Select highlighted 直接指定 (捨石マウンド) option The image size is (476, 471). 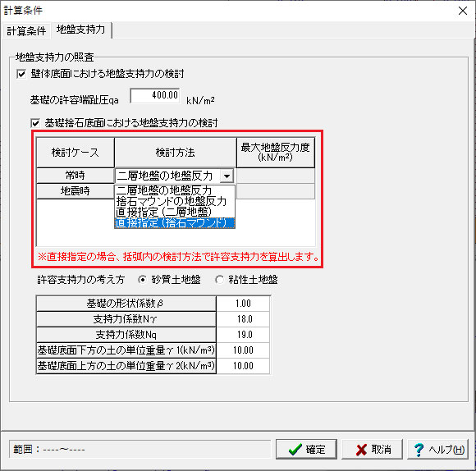175,222
